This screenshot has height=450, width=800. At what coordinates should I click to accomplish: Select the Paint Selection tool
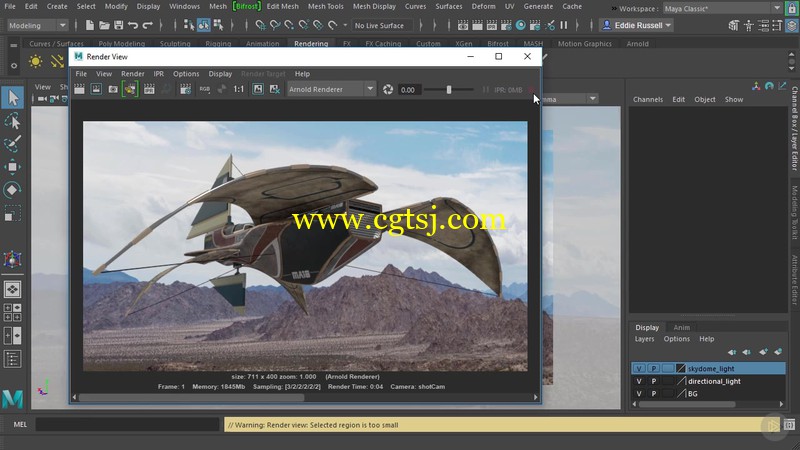click(12, 144)
